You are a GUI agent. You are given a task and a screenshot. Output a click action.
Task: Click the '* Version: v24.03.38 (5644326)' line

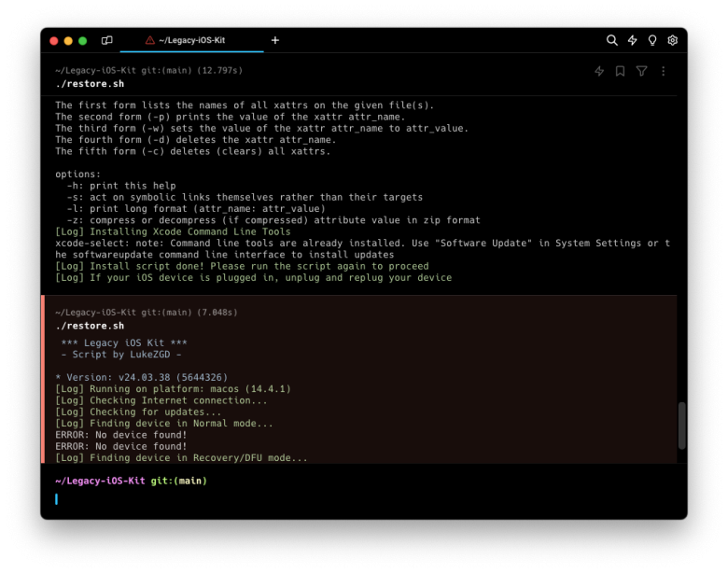[x=142, y=377]
